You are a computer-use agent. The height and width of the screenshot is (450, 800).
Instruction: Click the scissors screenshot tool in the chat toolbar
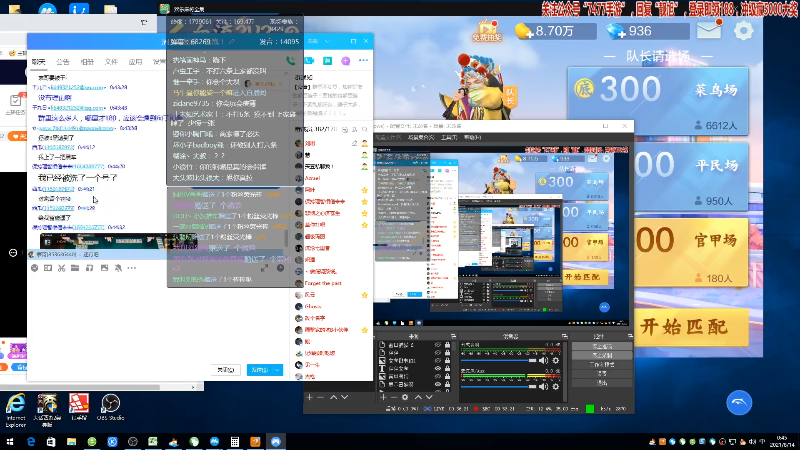[x=61, y=268]
